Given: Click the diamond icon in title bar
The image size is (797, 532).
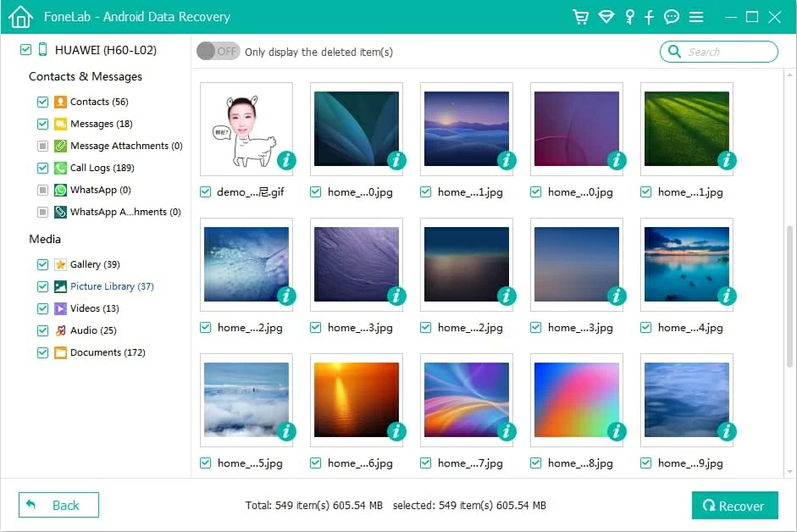Looking at the screenshot, I should pos(605,17).
